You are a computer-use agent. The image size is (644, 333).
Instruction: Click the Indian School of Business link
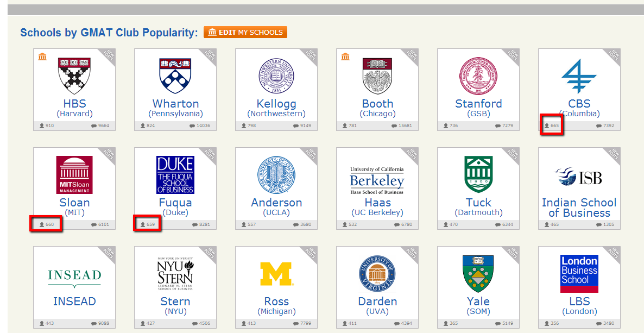pyautogui.click(x=579, y=208)
